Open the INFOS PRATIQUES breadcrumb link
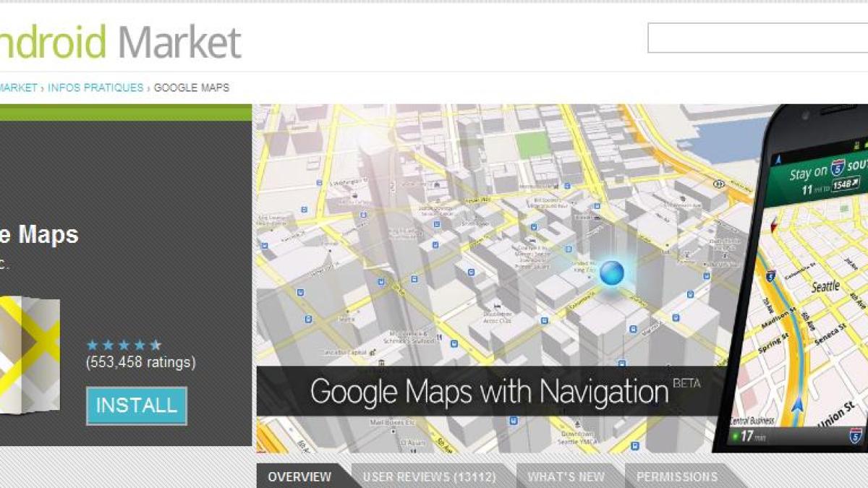The image size is (868, 488). pos(95,87)
